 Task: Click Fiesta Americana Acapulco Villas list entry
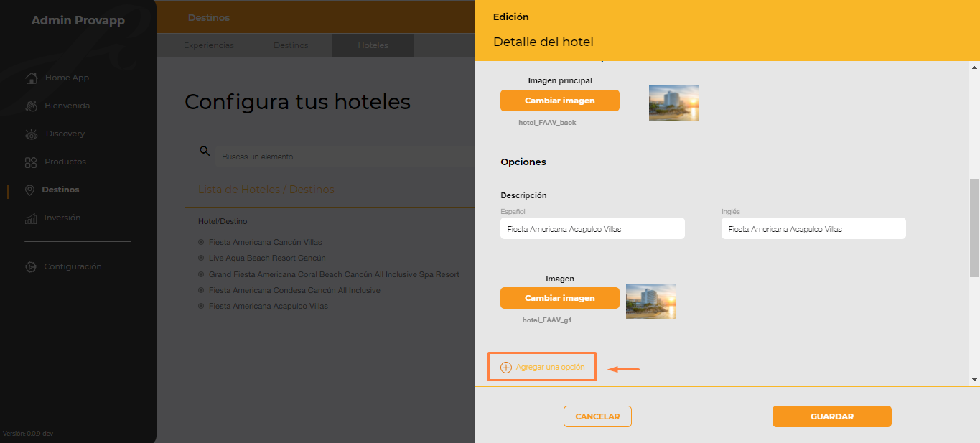click(x=269, y=306)
